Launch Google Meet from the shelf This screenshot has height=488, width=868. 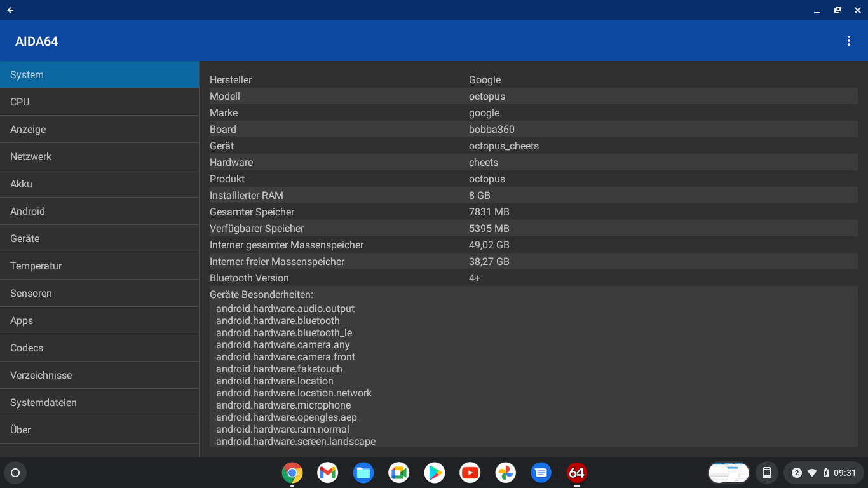399,473
